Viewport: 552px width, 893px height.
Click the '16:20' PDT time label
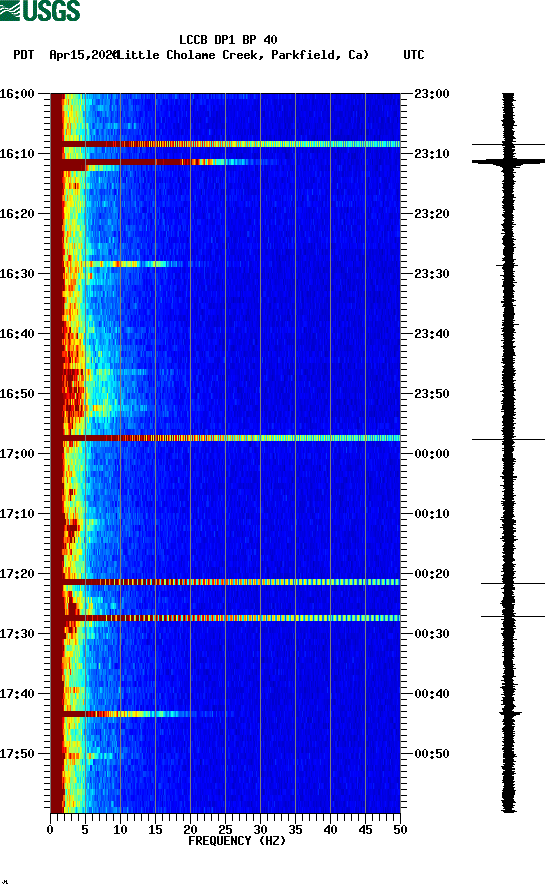(17, 214)
